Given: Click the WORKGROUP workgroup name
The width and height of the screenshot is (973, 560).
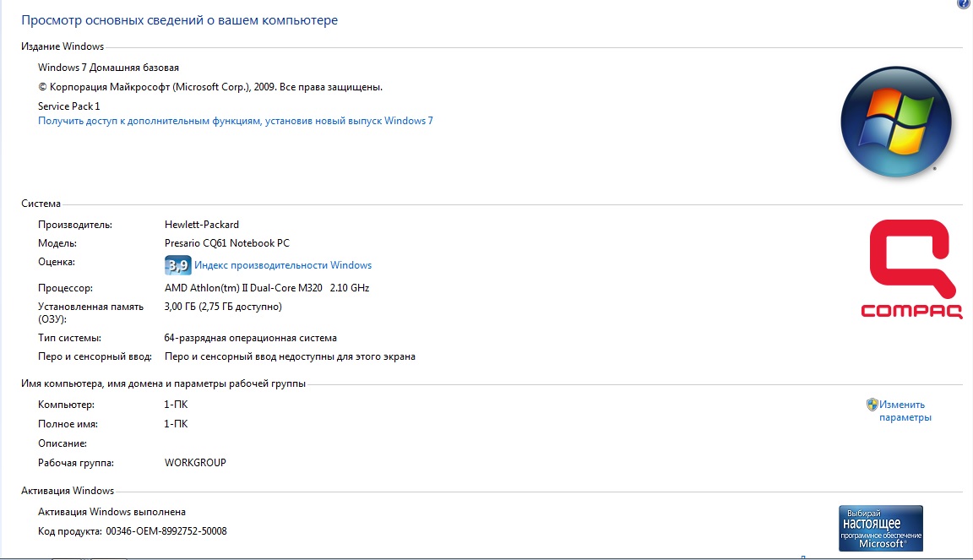Looking at the screenshot, I should [195, 463].
